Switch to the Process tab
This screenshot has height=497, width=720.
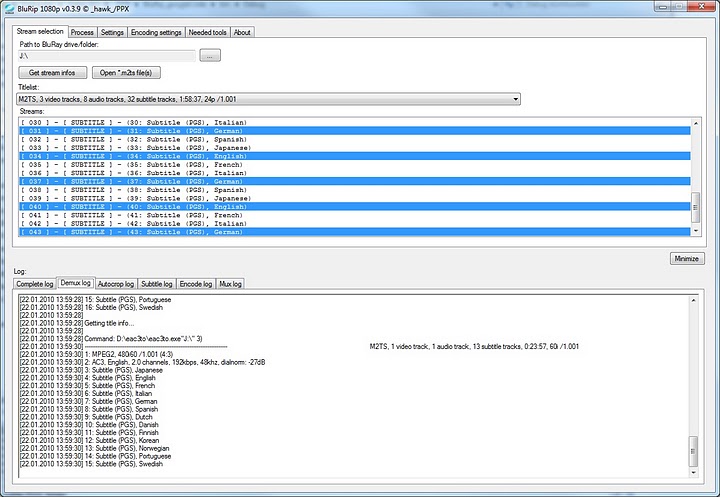pos(82,32)
